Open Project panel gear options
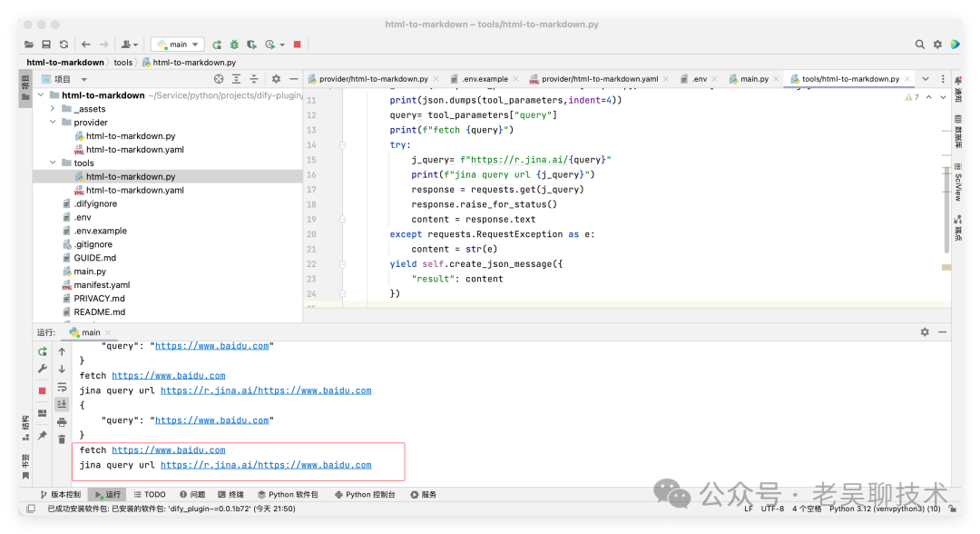 point(276,79)
